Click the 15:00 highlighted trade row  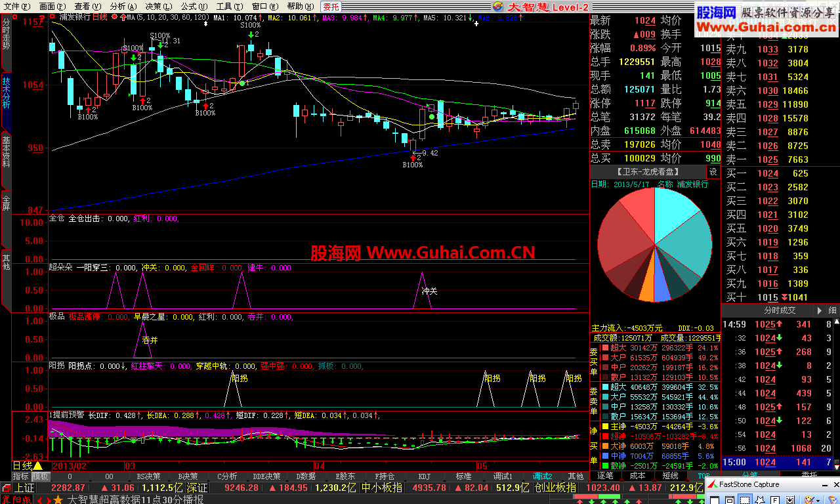pos(778,462)
